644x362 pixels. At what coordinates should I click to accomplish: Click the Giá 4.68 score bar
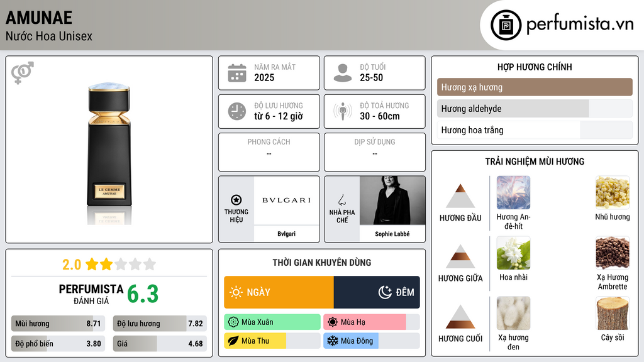click(x=160, y=344)
